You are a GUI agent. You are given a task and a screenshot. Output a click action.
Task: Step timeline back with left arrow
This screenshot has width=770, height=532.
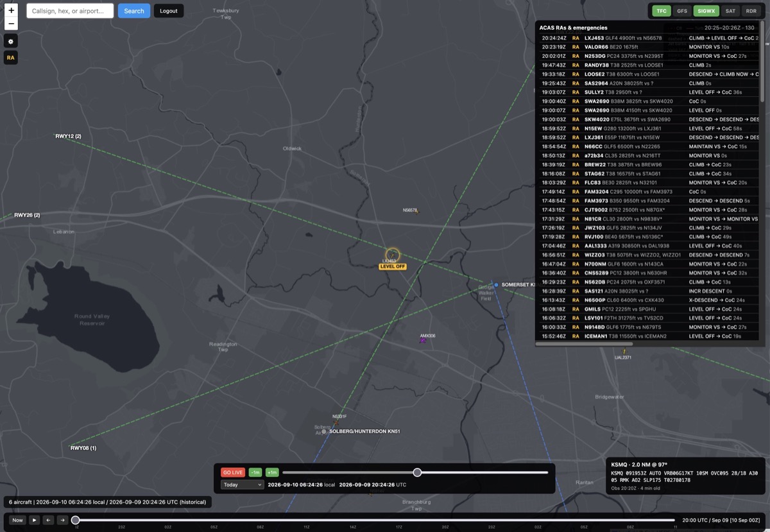[48, 520]
